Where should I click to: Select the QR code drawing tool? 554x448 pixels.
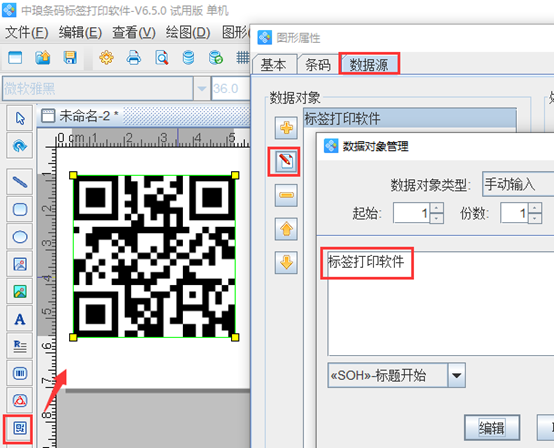click(19, 428)
